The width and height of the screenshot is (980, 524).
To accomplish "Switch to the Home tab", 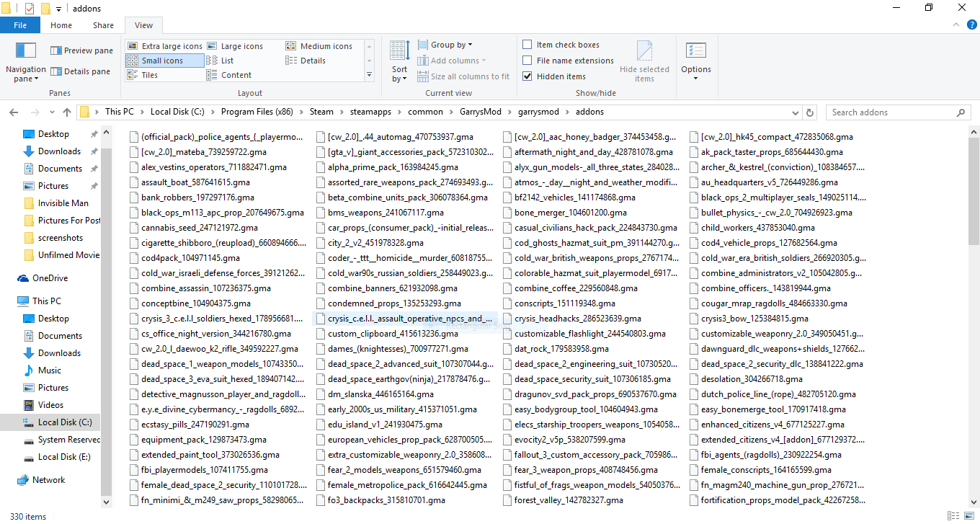I will click(61, 25).
